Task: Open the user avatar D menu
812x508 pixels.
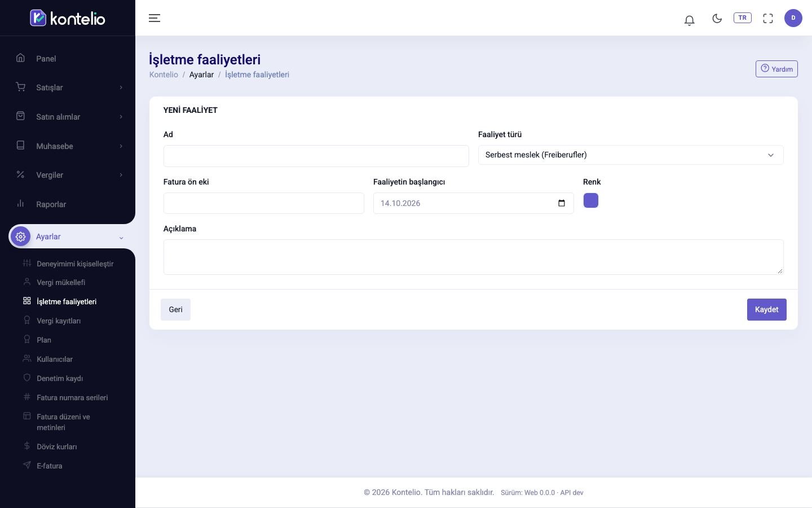Action: tap(793, 17)
